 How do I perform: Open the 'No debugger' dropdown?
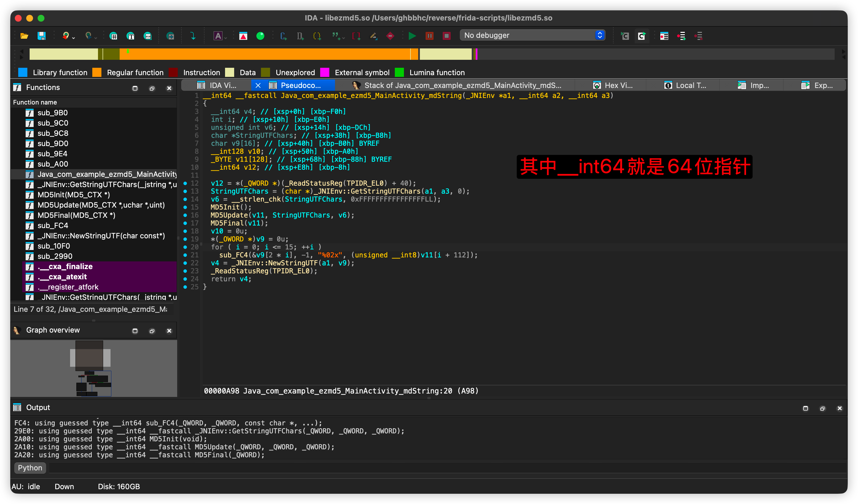[532, 35]
